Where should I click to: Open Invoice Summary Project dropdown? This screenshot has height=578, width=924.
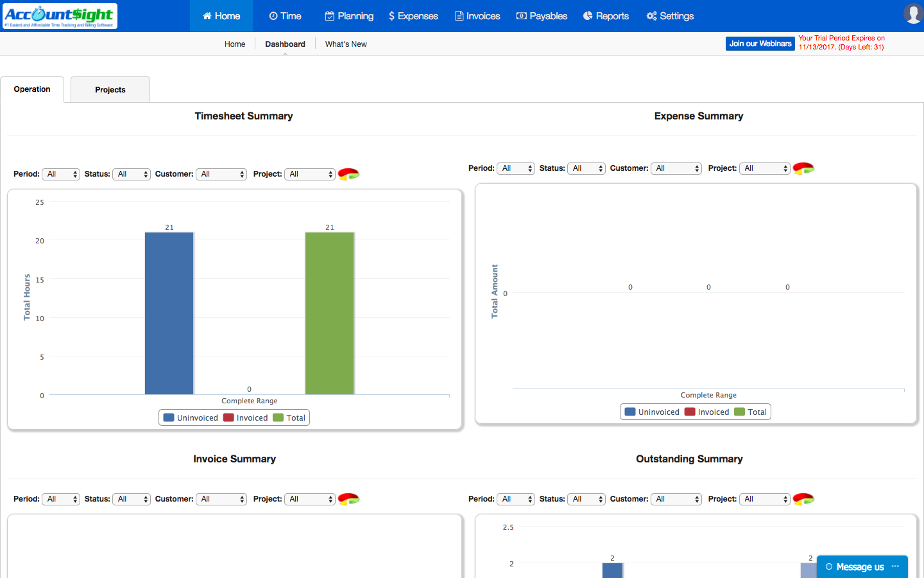tap(310, 499)
